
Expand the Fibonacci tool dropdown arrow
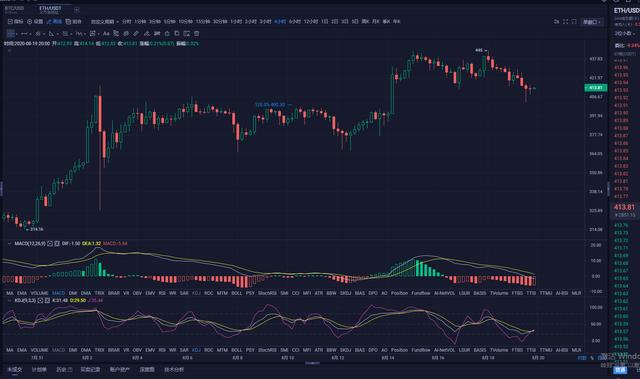85,34
